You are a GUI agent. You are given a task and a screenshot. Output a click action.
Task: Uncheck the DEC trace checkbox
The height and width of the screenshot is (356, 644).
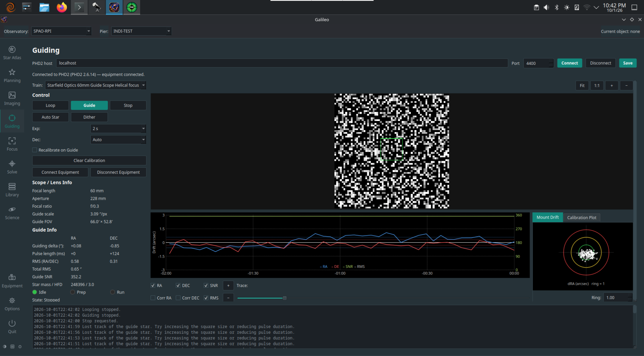[x=178, y=285]
